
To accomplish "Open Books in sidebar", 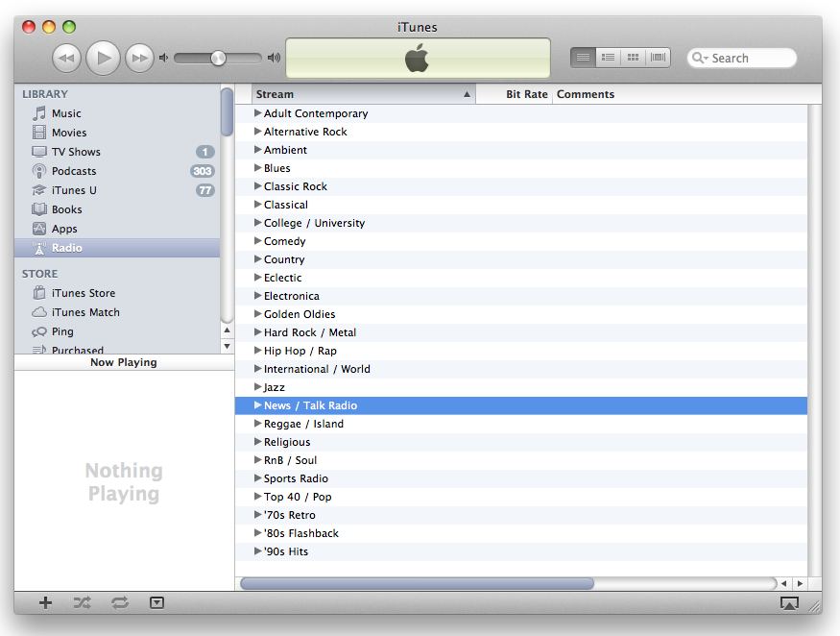I will click(117, 209).
